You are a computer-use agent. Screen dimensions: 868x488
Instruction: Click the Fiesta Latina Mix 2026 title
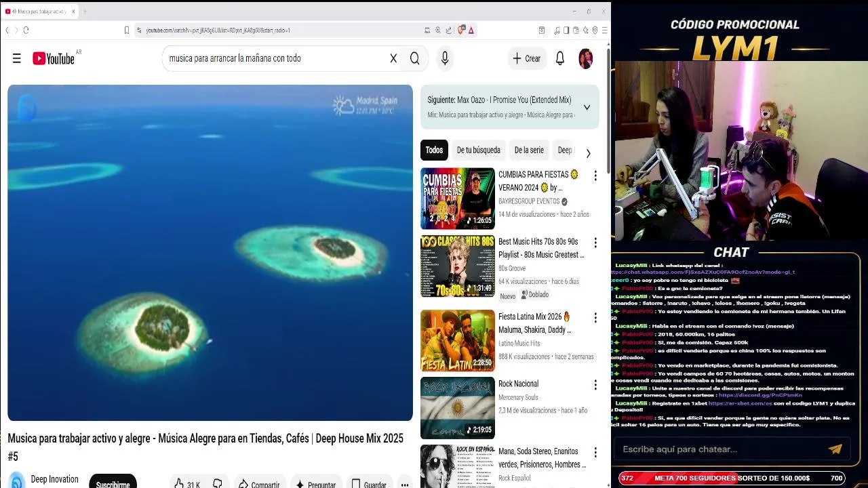(535, 323)
